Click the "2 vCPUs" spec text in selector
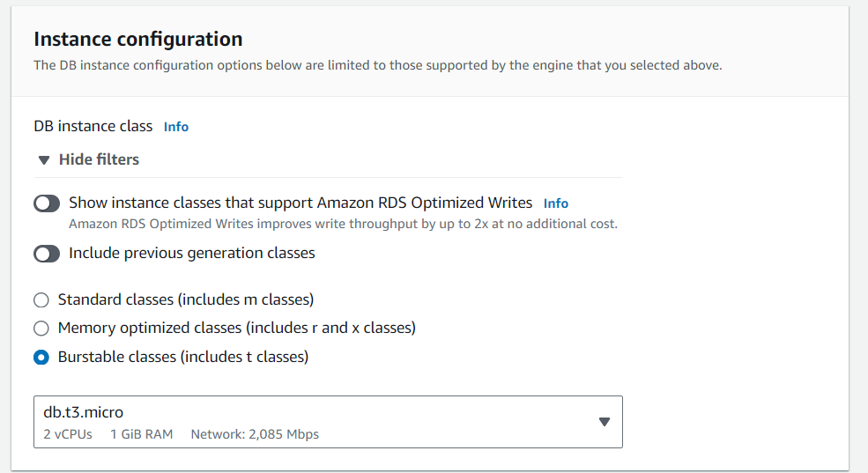Screen dimensions: 868x473 [x=68, y=434]
